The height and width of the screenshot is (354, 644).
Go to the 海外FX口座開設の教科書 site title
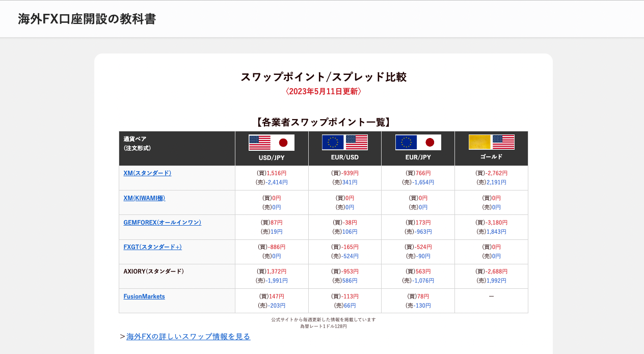[x=87, y=19]
